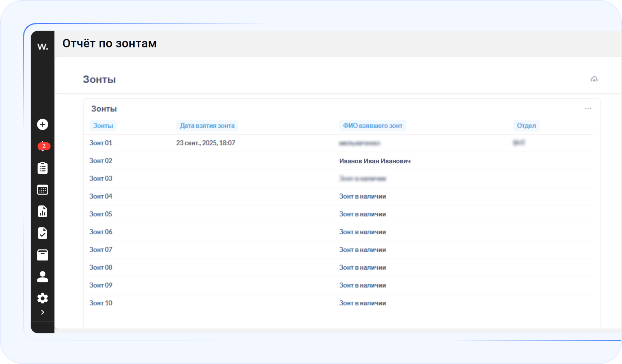Select the Зонт 01 row
Image resolution: width=622 pixels, height=364 pixels.
click(x=101, y=143)
